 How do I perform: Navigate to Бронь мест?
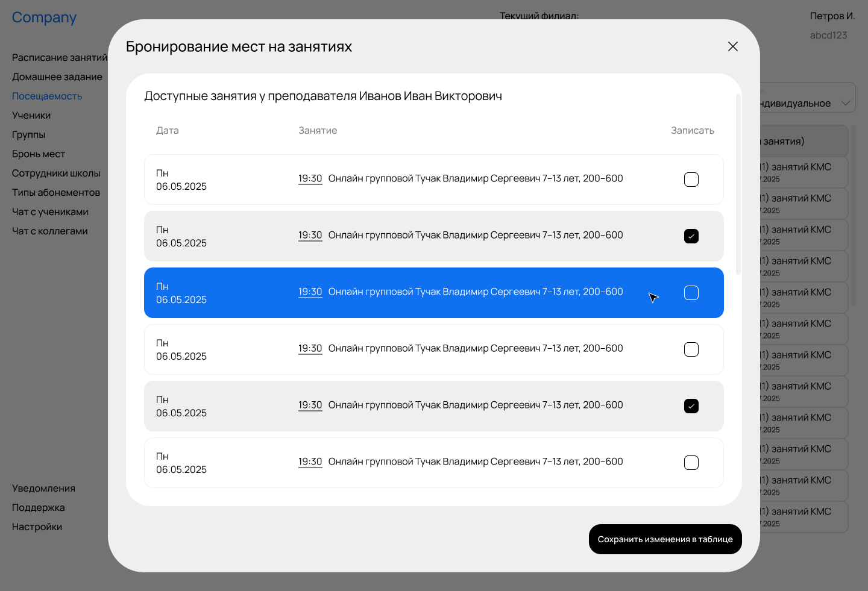[x=39, y=154]
